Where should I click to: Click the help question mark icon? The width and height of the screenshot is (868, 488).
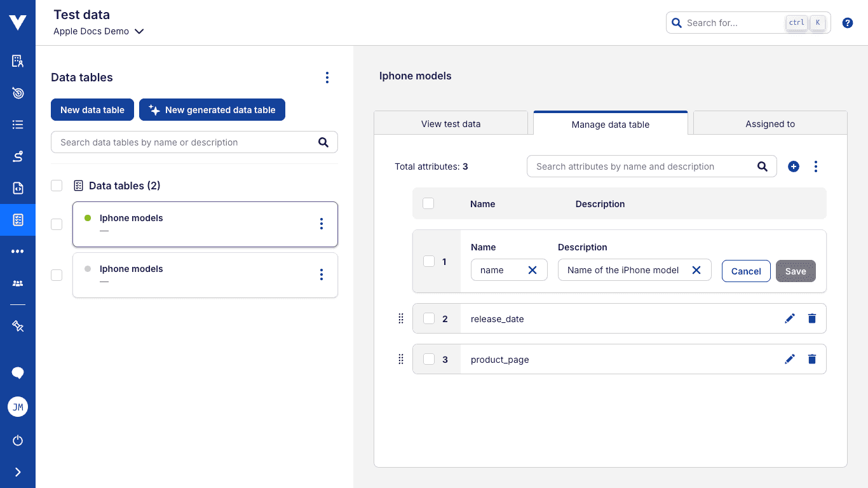848,22
